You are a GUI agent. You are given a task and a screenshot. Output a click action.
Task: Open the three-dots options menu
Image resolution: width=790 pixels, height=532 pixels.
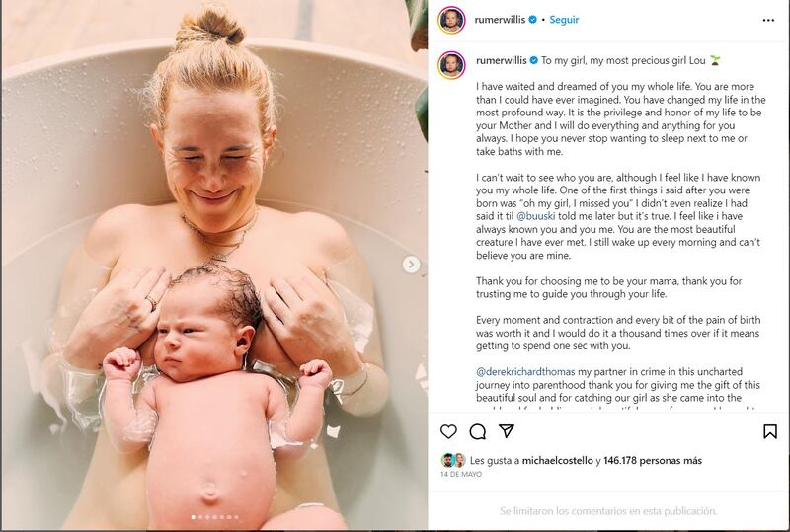[x=768, y=20]
